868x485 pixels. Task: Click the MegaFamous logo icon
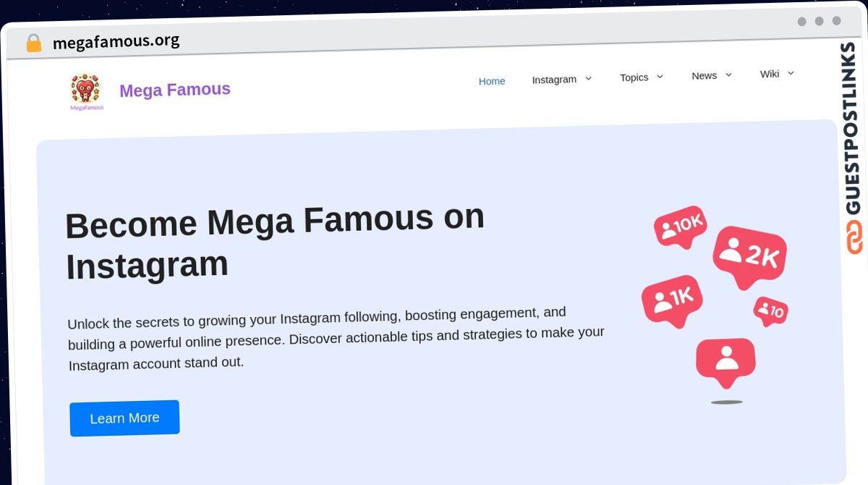[x=86, y=90]
